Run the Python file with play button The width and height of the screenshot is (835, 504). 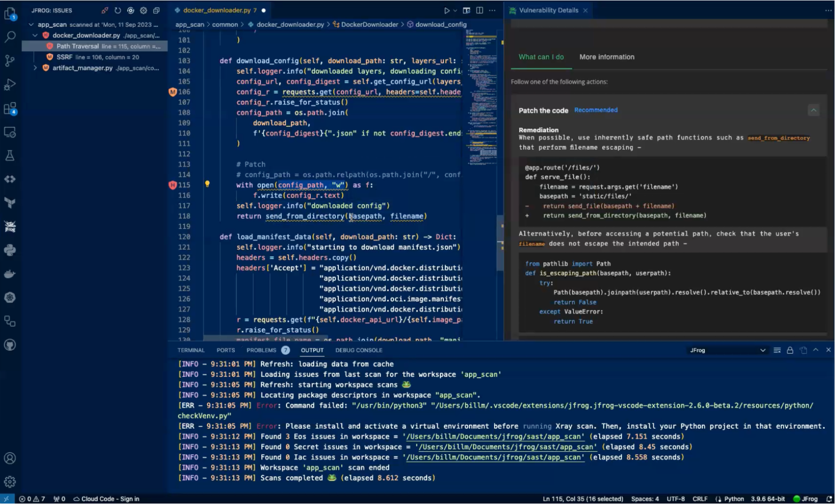(x=447, y=10)
